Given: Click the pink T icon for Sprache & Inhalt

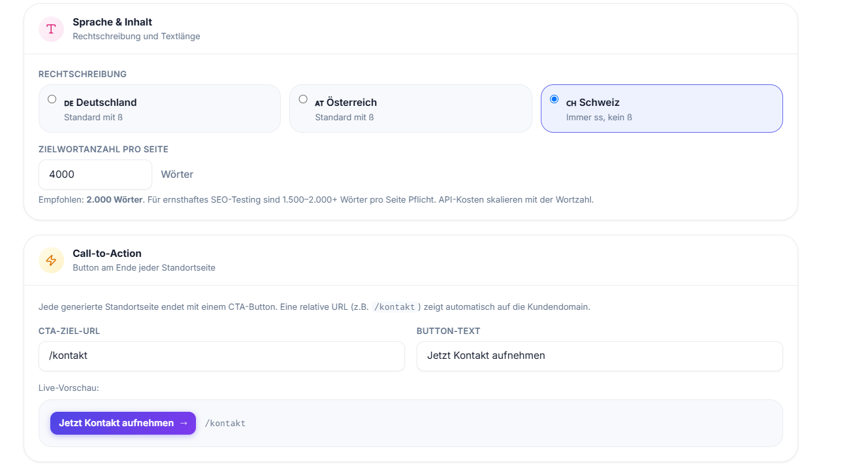Looking at the screenshot, I should (51, 29).
